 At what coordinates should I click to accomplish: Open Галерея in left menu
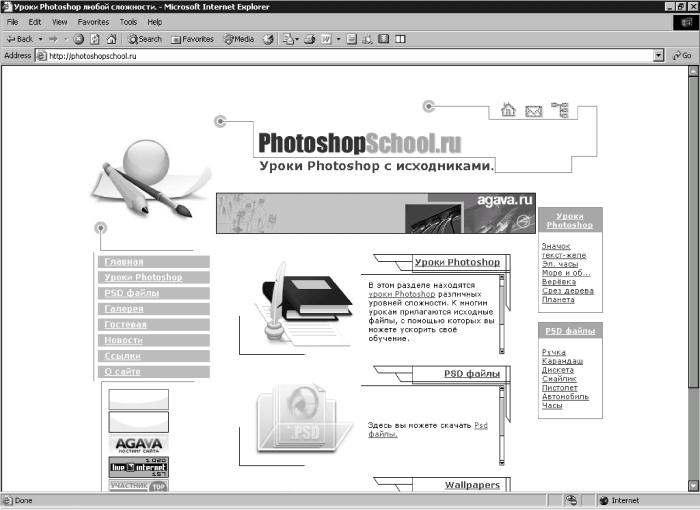coord(154,309)
